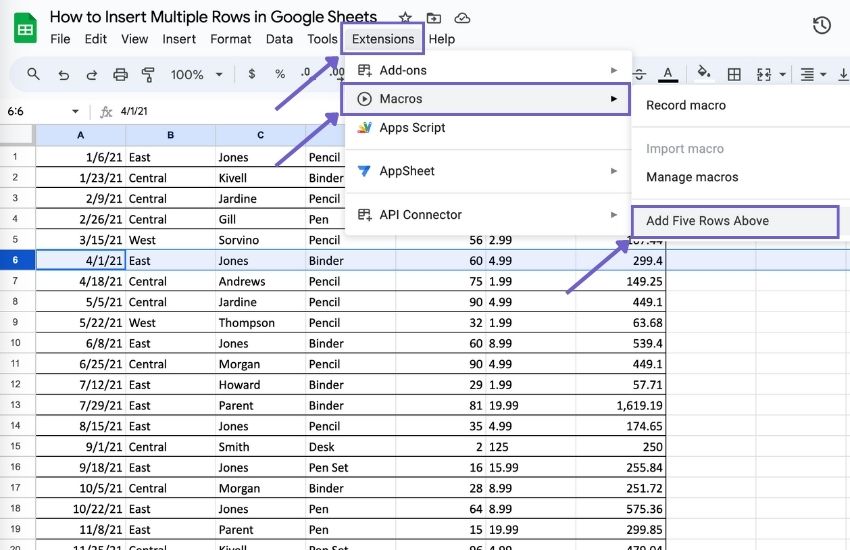Expand the AppSheet submenu arrow

(x=614, y=171)
